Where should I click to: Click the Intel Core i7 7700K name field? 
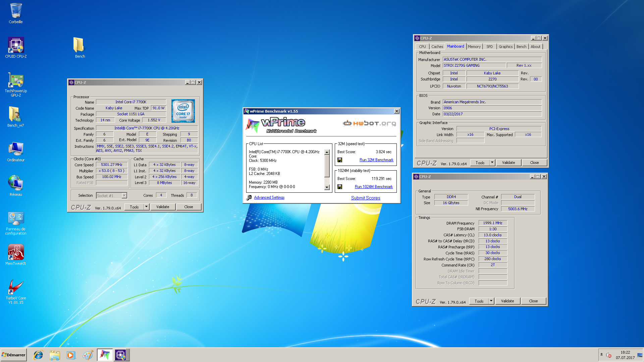(x=131, y=102)
